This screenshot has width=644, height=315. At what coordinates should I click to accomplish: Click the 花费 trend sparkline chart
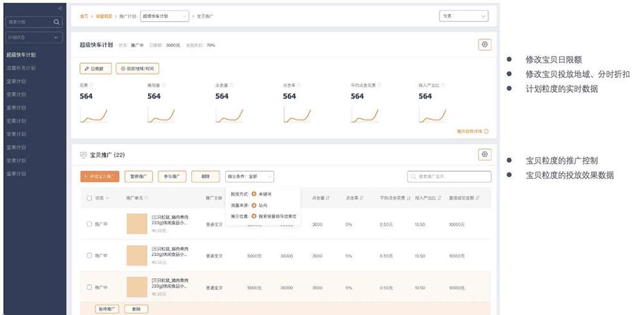[93, 115]
